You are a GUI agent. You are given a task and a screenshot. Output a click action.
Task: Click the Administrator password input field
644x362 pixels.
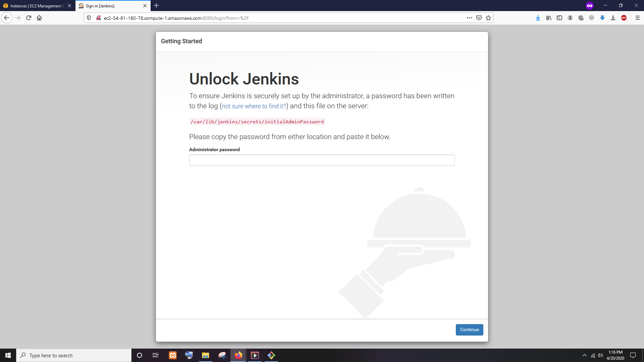click(x=322, y=160)
